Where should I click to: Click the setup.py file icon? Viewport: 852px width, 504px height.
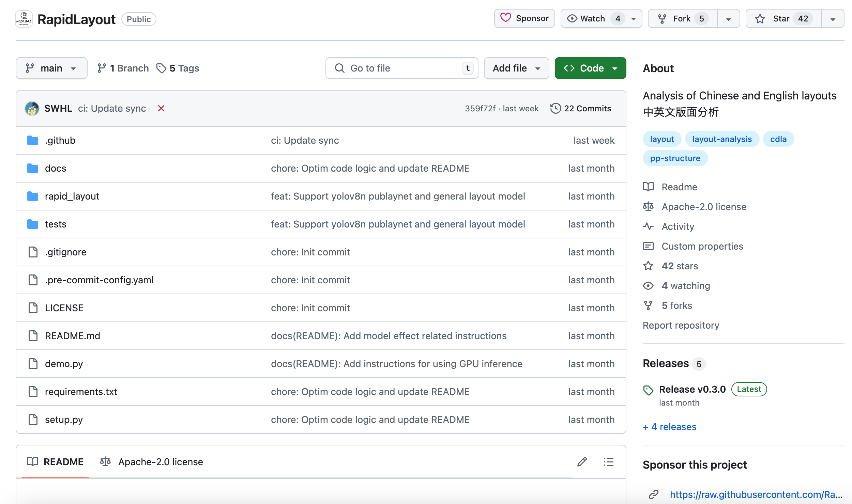click(x=33, y=420)
